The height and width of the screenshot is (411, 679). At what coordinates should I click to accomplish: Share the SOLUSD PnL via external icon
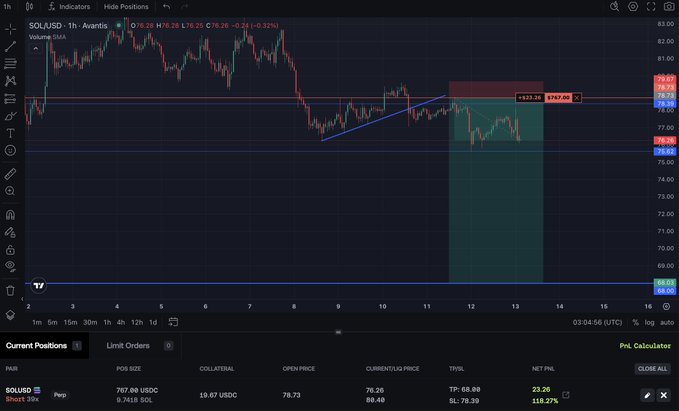[566, 395]
